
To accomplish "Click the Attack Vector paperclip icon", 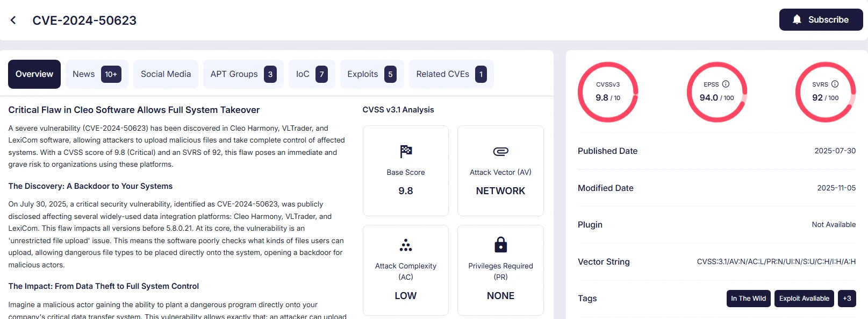I will pos(500,152).
